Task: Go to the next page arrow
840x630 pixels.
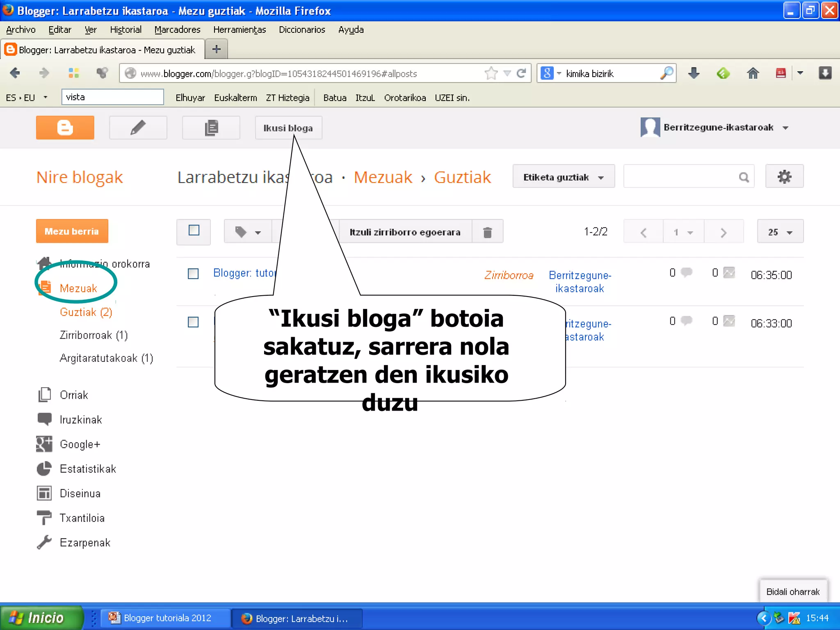Action: [x=724, y=232]
